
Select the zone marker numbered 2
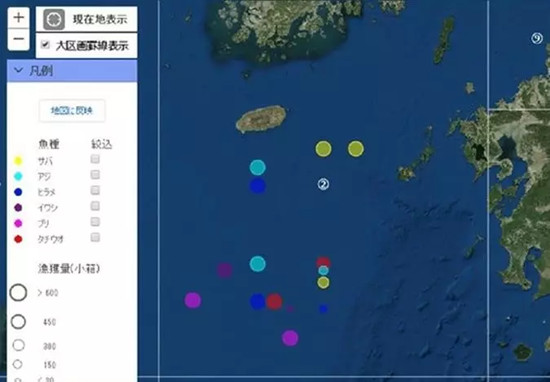[x=323, y=184]
